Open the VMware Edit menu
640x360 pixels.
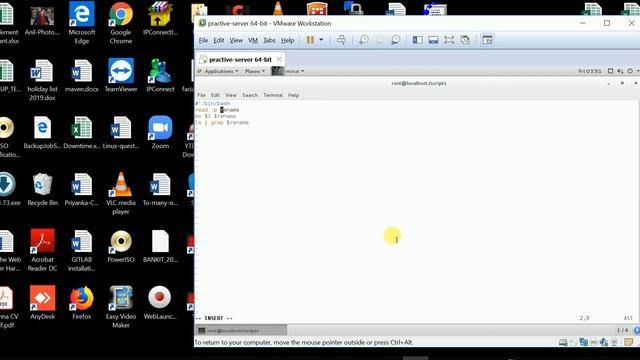click(x=219, y=40)
